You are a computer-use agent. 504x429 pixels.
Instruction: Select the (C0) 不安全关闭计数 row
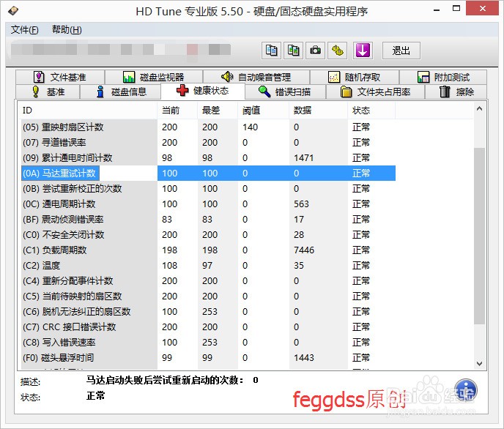(208, 235)
